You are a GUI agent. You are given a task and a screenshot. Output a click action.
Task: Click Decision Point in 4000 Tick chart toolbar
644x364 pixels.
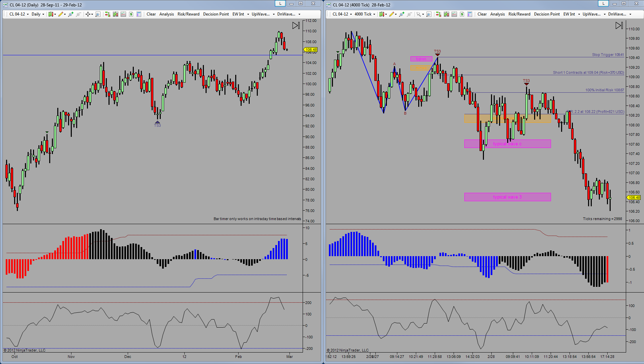click(x=547, y=14)
